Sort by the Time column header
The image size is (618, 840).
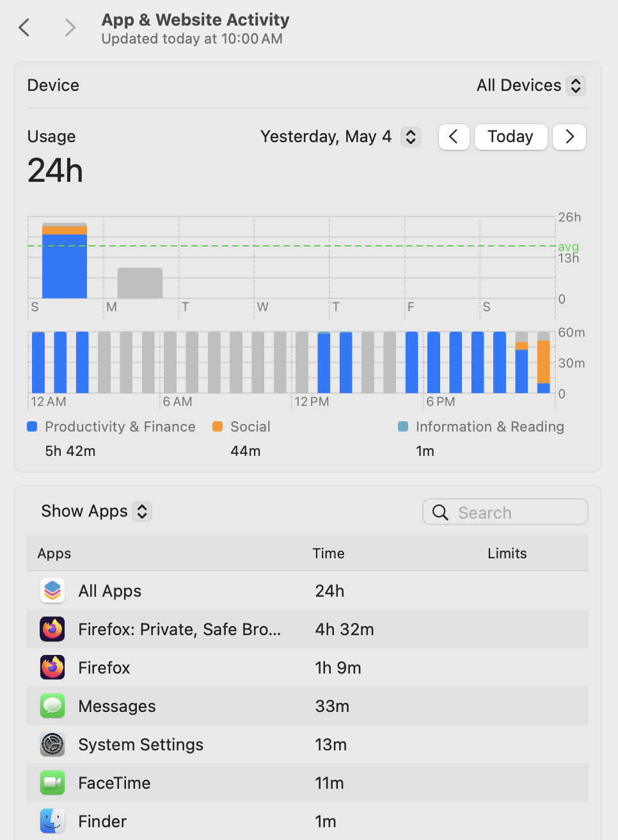point(328,553)
